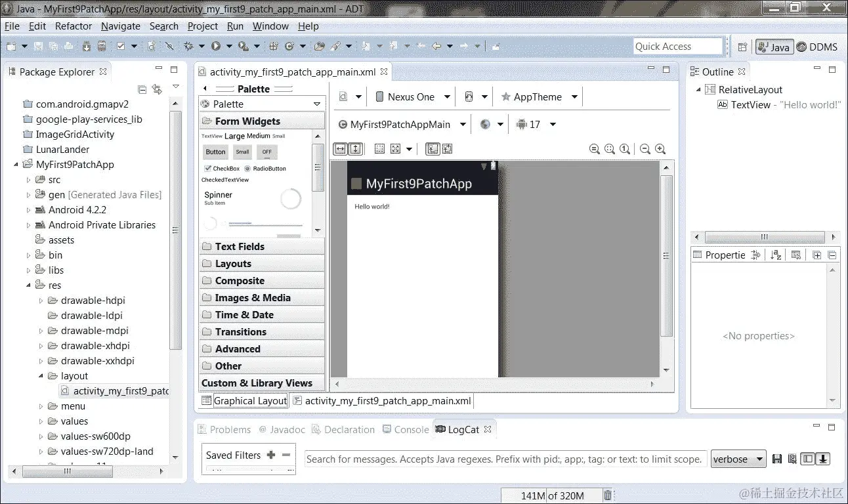Click emulate real size zoom icon
The image size is (848, 504).
point(595,149)
